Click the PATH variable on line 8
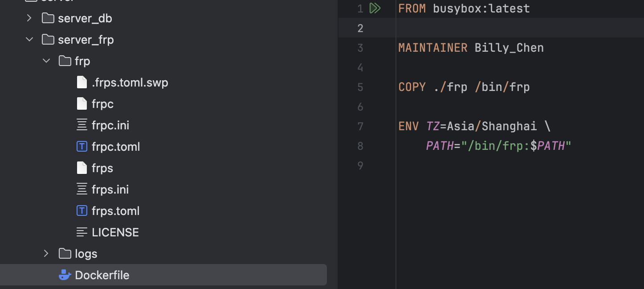 tap(440, 146)
